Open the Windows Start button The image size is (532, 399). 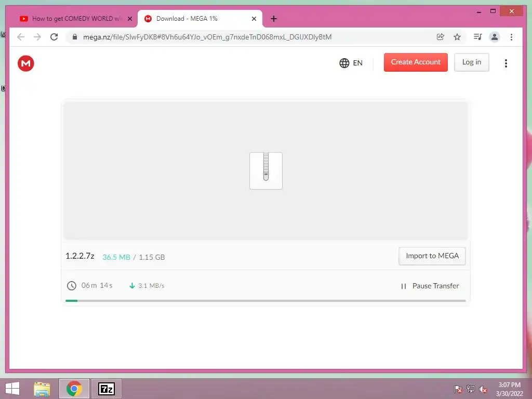coord(12,389)
